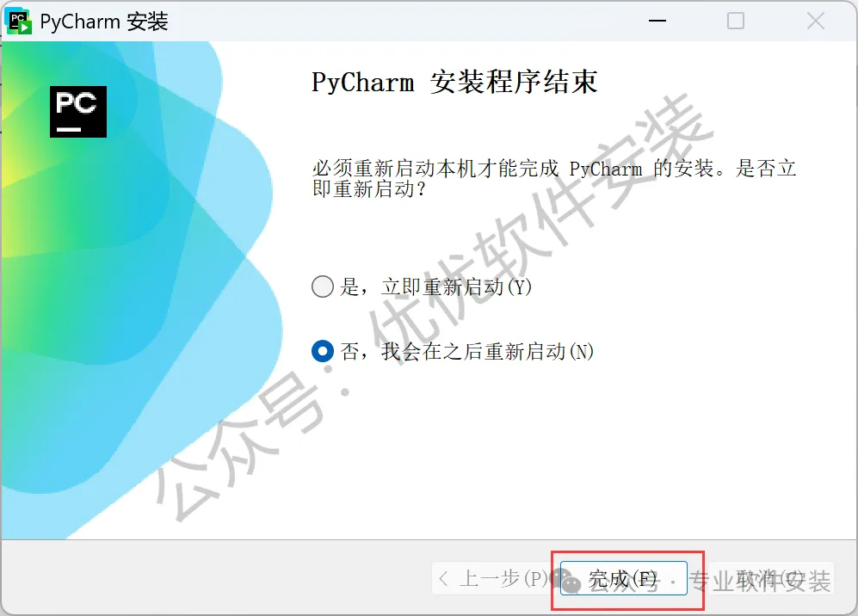Click the restart prompt message 必须重新启动本机
The image size is (858, 616).
553,178
